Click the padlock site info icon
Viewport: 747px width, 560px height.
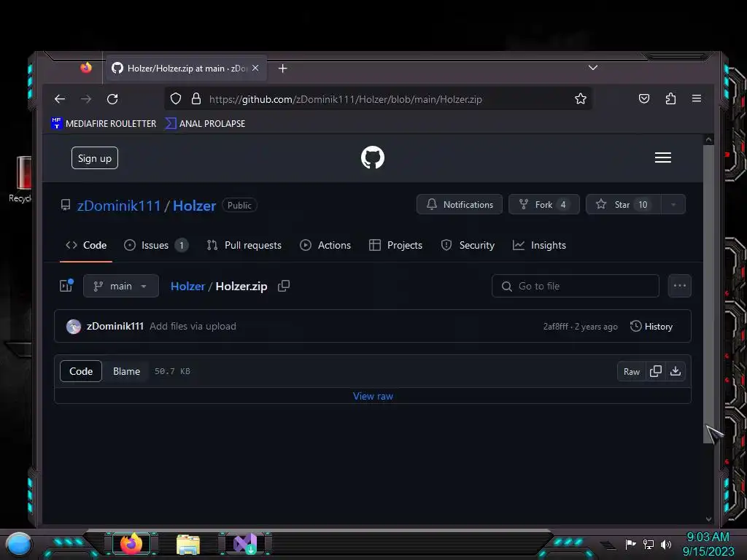(196, 98)
